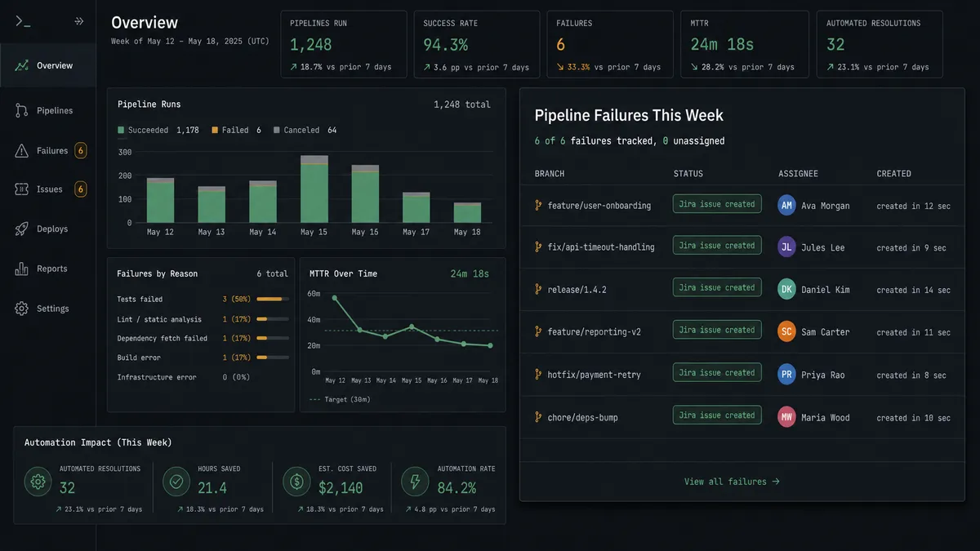Click the Deploys rocket icon
980x551 pixels.
pyautogui.click(x=22, y=229)
